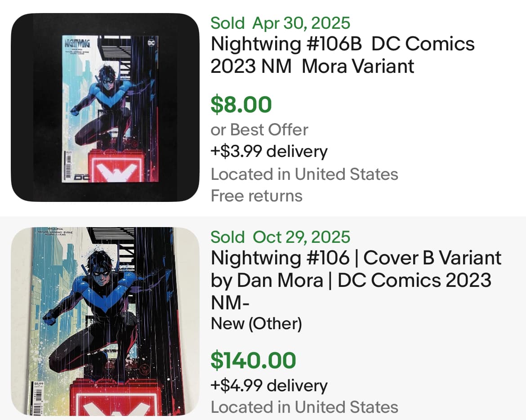The width and height of the screenshot is (526, 420).
Task: Click the 'Sold Oct 29, 2025' label
Action: pos(280,237)
